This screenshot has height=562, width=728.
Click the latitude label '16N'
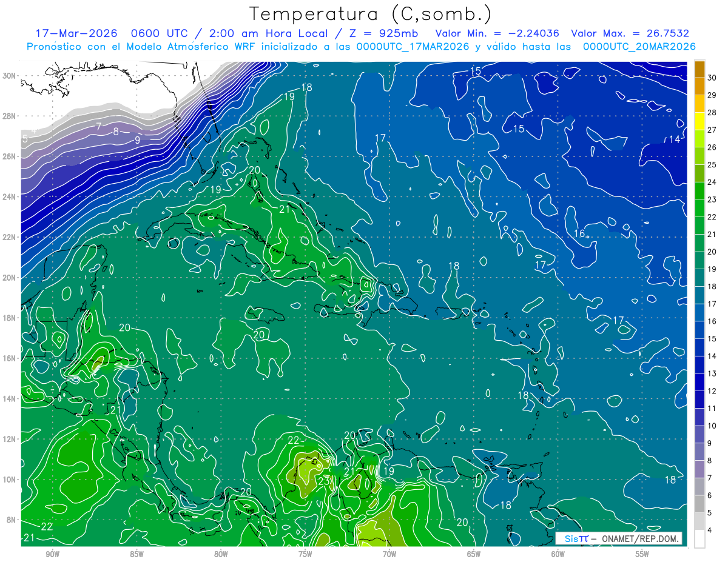tap(10, 358)
